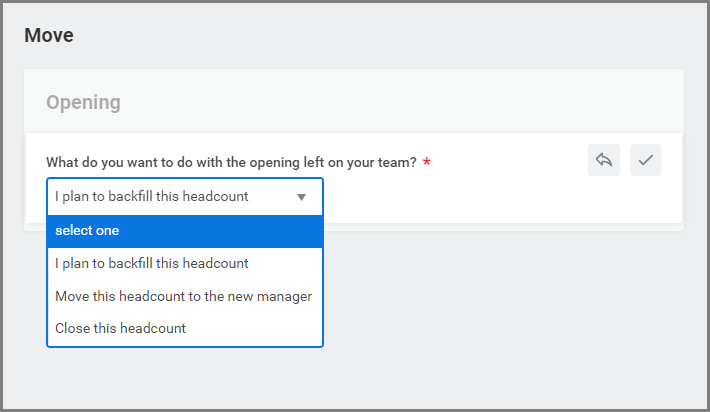Click the word "headcount" in the selected dropdown value
Screen dimensions: 710x412
[216, 197]
